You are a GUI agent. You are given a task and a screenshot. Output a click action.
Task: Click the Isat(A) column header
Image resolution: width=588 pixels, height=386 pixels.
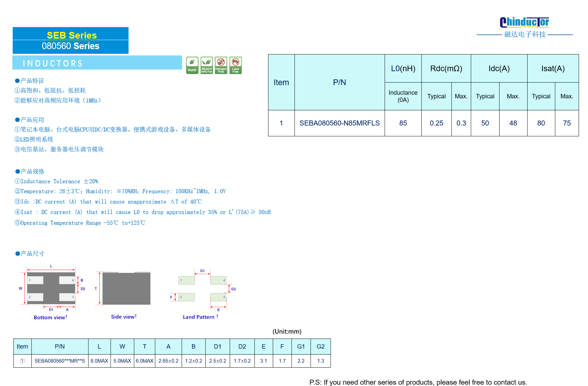click(553, 69)
